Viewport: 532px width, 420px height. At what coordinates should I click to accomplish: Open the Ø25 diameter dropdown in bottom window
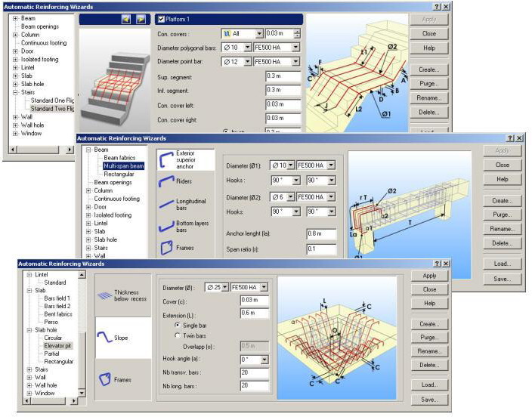[225, 287]
